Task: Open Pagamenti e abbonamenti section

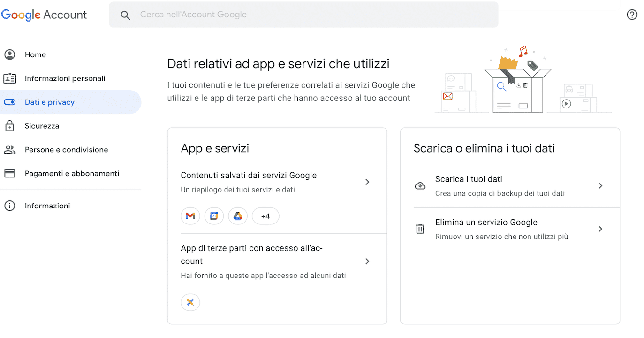Action: click(70, 173)
